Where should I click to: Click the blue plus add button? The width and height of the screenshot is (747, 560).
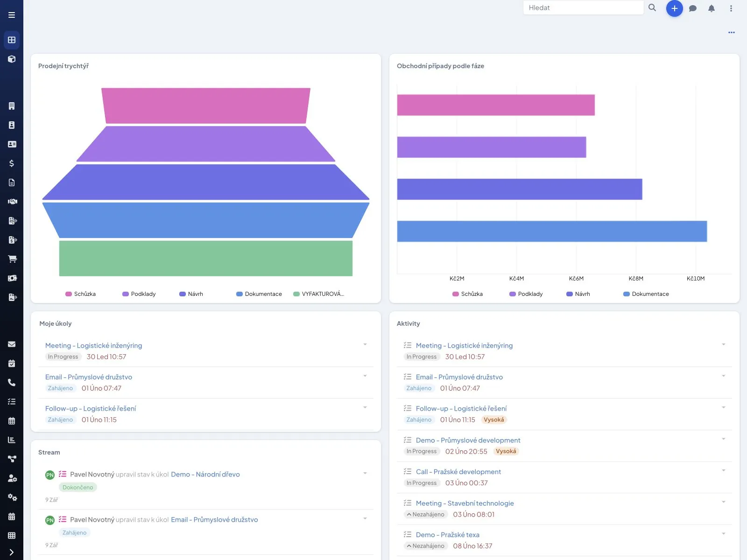click(x=674, y=8)
